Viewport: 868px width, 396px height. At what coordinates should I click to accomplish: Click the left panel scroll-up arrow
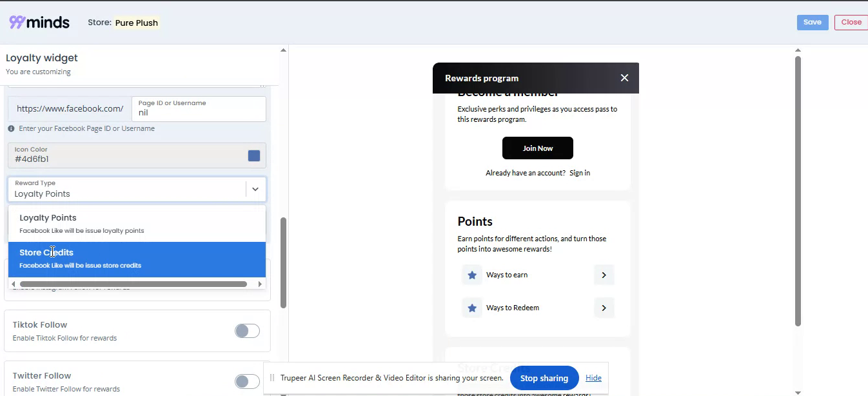point(284,50)
